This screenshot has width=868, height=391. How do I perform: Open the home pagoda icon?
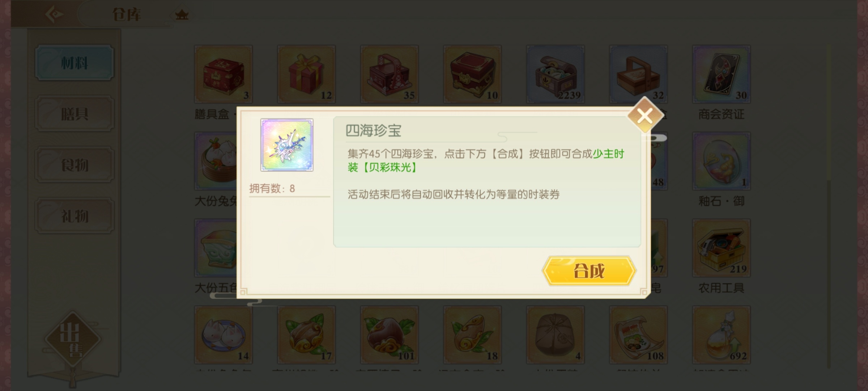(x=182, y=15)
